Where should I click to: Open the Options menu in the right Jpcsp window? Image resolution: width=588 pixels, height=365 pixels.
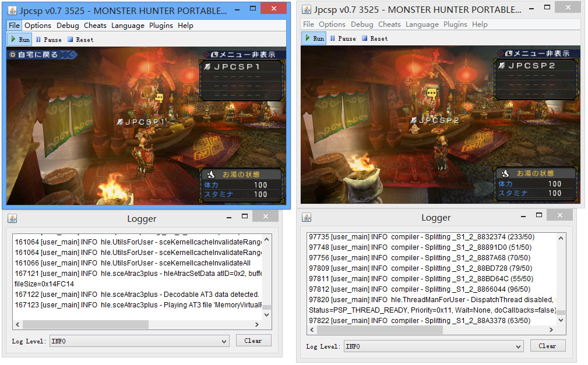(x=332, y=24)
